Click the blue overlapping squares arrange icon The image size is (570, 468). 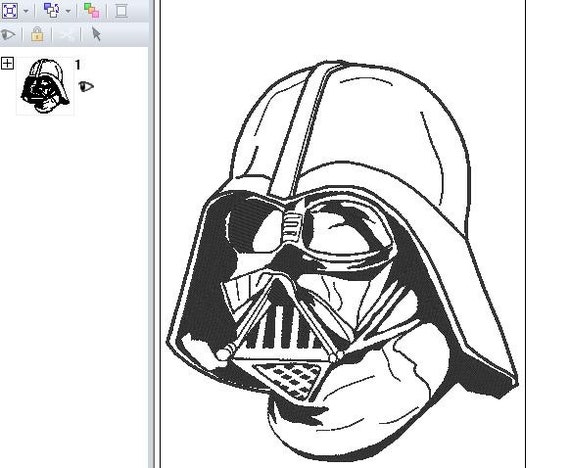(51, 11)
